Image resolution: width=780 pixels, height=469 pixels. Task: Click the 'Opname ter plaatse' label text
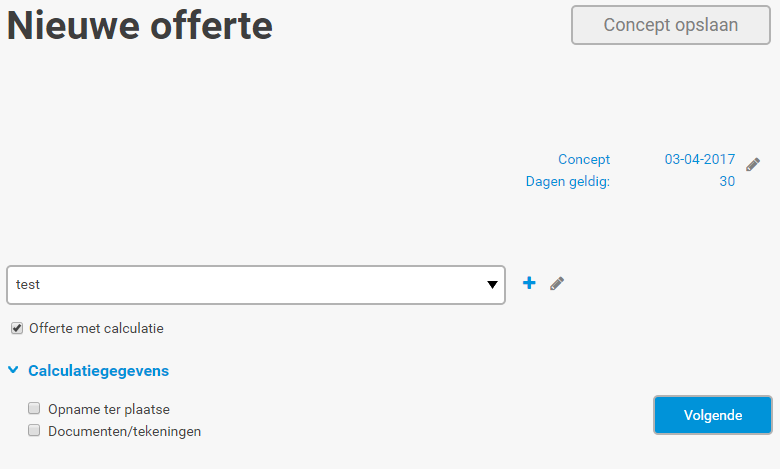[109, 409]
